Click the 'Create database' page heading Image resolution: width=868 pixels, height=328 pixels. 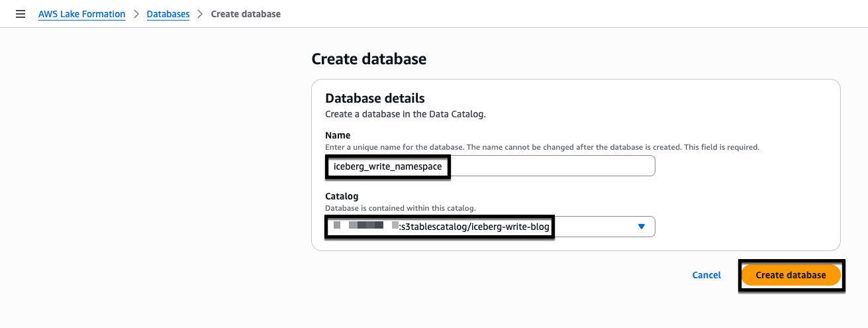[x=369, y=59]
